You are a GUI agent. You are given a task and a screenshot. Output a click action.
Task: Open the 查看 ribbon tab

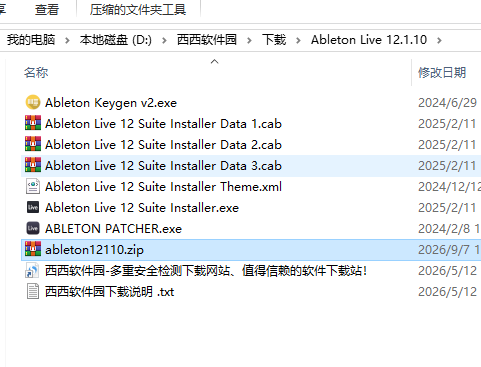click(47, 9)
